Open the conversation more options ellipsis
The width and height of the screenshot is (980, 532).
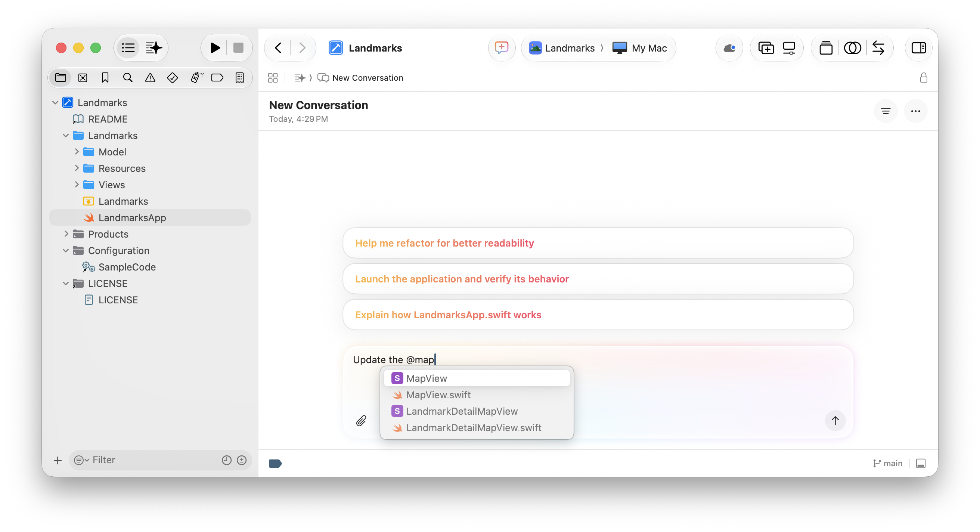click(x=915, y=111)
